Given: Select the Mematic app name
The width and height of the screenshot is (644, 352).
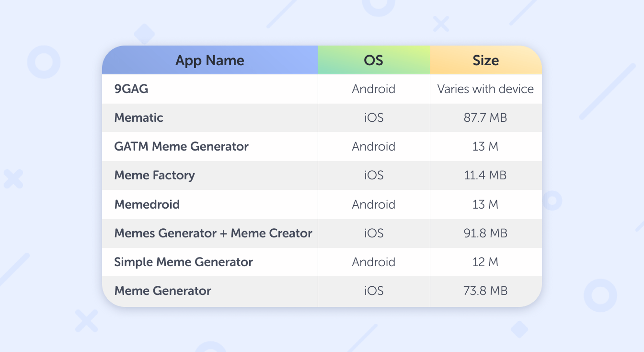Looking at the screenshot, I should [x=139, y=117].
